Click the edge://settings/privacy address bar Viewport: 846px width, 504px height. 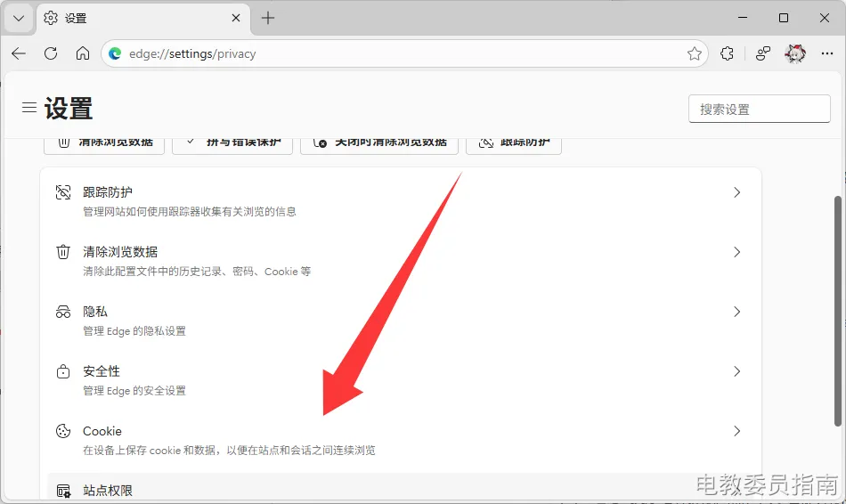[401, 53]
